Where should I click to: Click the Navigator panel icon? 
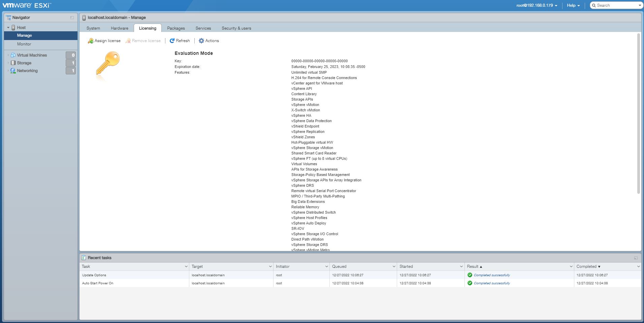pos(8,17)
